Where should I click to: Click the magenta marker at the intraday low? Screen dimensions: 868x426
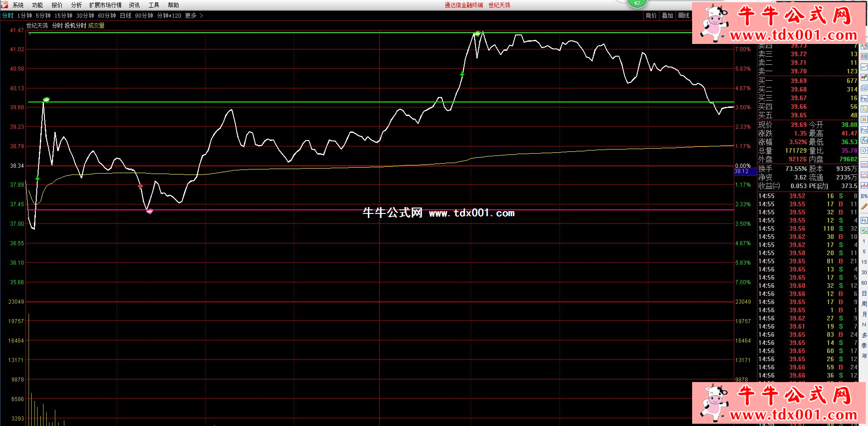click(149, 211)
